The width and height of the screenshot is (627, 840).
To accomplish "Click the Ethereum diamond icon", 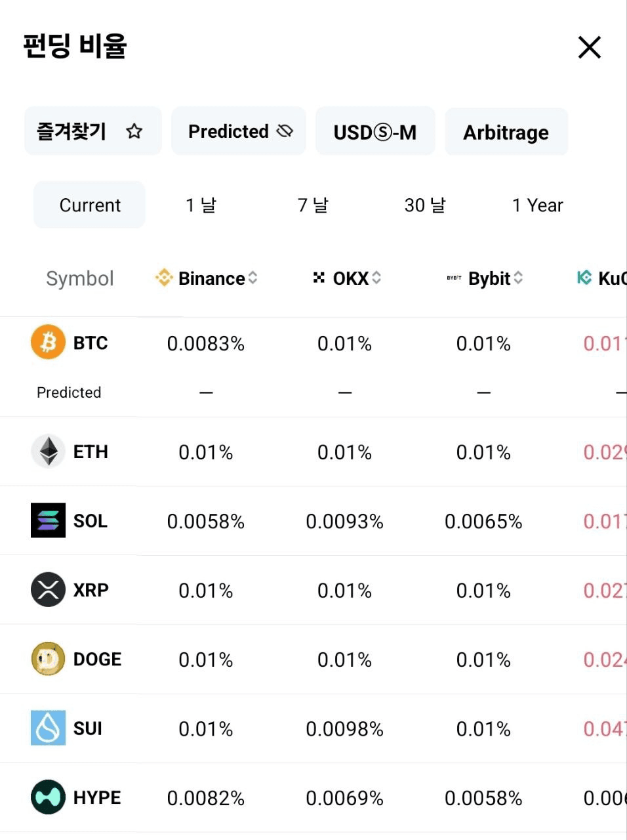I will click(48, 451).
